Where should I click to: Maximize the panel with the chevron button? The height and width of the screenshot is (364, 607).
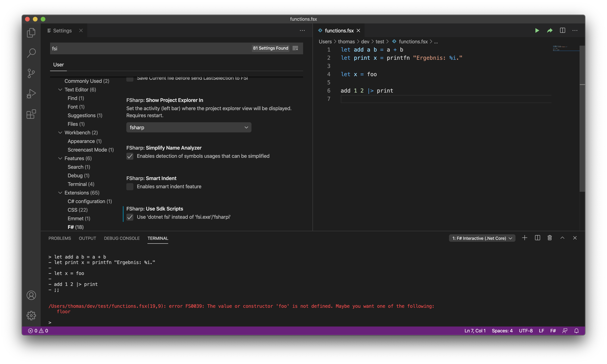(x=562, y=238)
